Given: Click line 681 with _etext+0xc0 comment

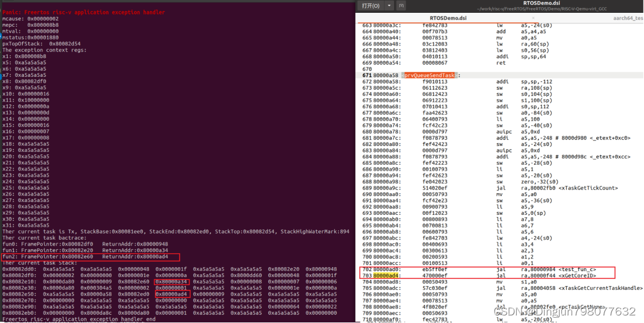Looking at the screenshot, I should pos(496,138).
